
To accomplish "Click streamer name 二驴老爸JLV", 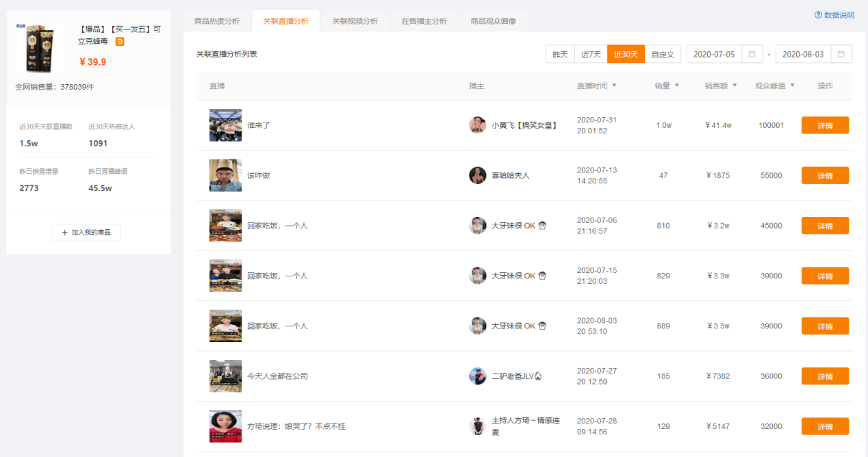I will tap(518, 376).
